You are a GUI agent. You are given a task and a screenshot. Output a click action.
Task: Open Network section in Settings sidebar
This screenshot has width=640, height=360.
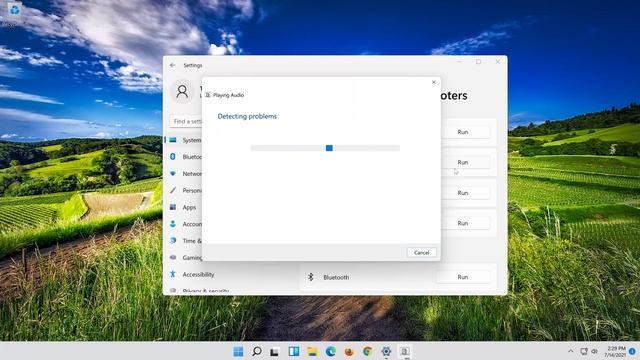click(x=185, y=173)
